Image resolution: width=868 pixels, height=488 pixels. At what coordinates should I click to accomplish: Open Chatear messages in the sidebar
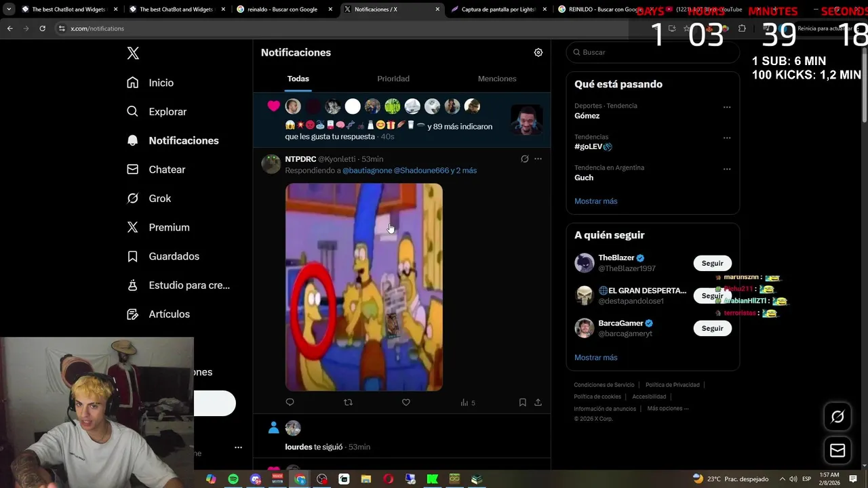(x=156, y=169)
